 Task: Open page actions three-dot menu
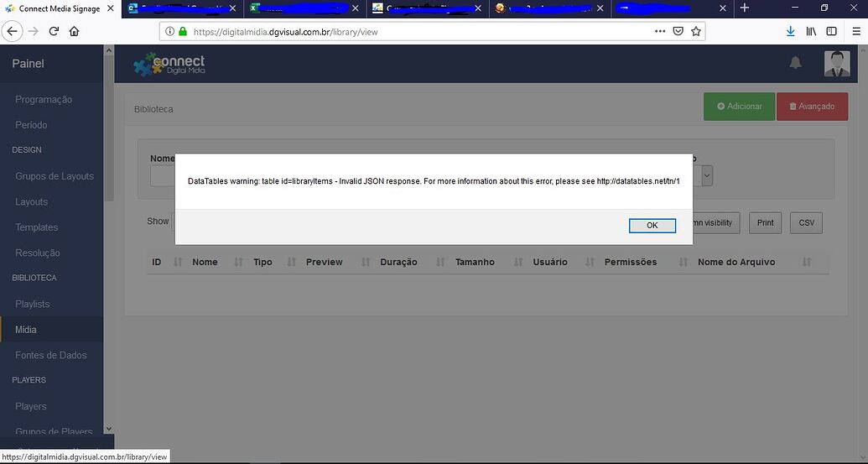[660, 31]
